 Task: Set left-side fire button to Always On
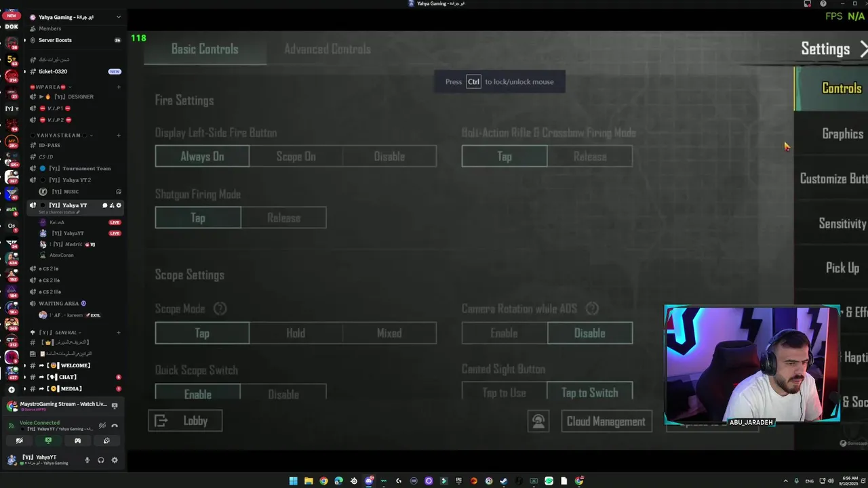click(202, 157)
